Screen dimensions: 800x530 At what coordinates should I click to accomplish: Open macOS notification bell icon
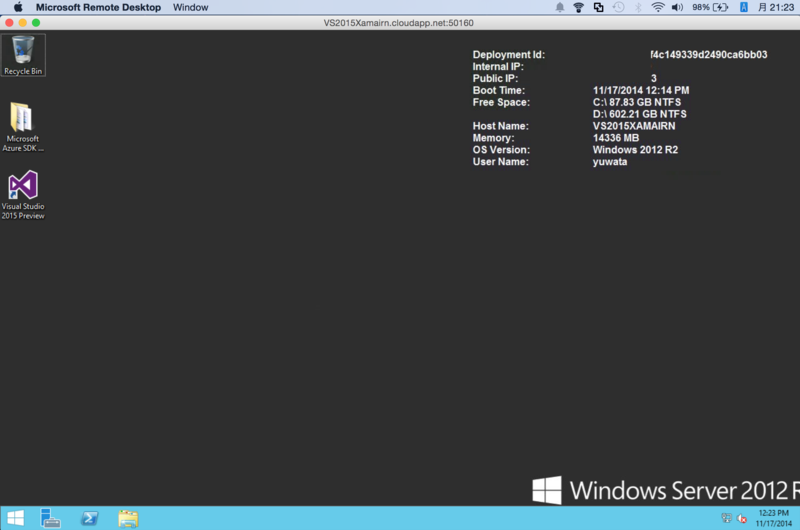pos(560,7)
